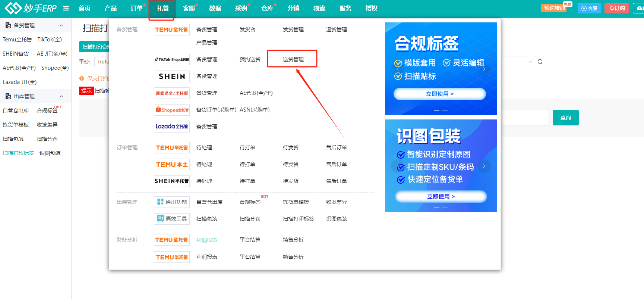Open 产品管理 under TEMU全托管
Image resolution: width=644 pixels, height=299 pixels.
point(207,43)
